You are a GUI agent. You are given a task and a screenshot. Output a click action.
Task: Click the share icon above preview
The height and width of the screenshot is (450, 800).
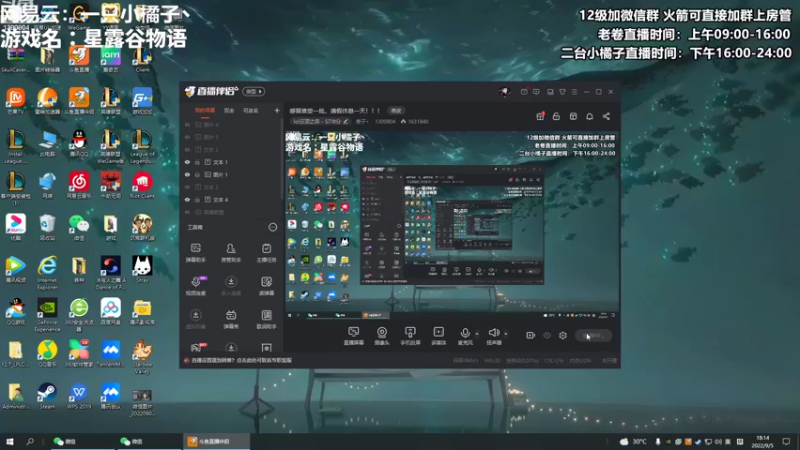click(x=606, y=116)
